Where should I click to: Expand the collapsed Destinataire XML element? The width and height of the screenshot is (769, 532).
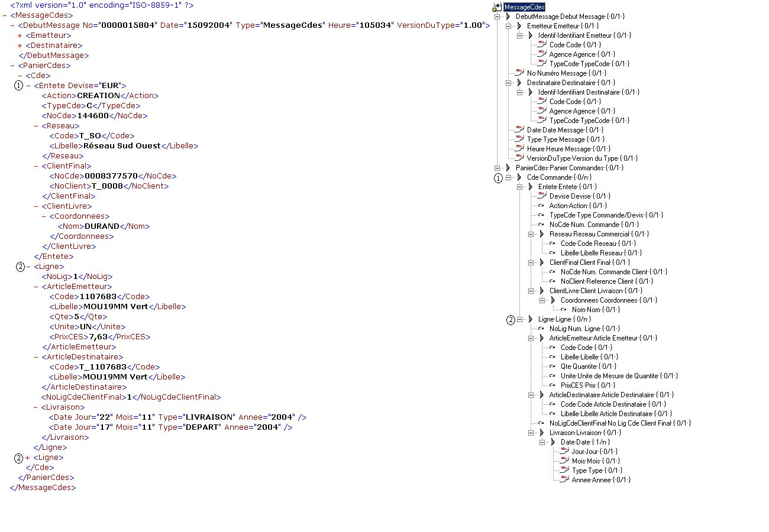pyautogui.click(x=20, y=46)
